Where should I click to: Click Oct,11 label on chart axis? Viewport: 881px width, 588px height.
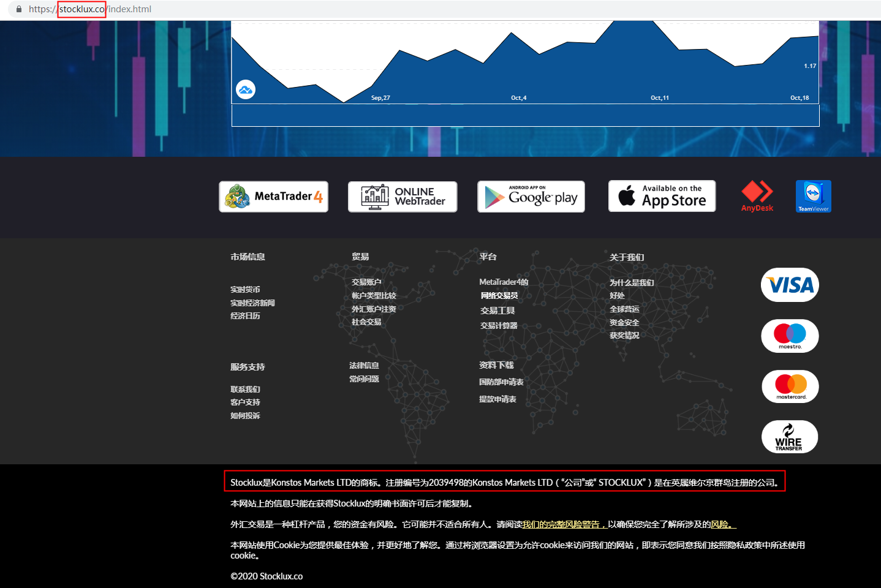point(660,98)
